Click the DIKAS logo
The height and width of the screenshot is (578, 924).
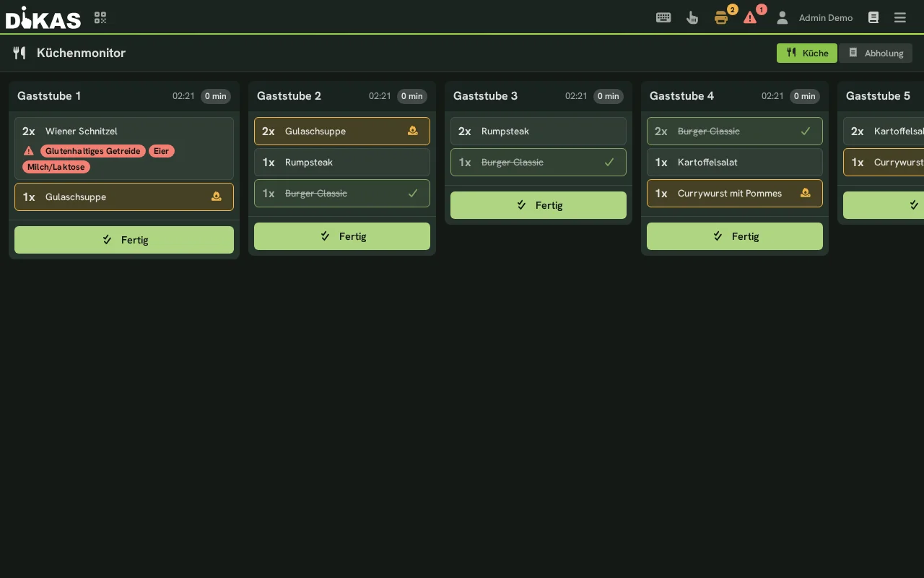43,17
